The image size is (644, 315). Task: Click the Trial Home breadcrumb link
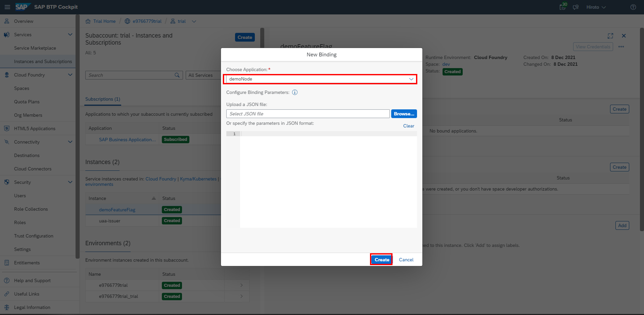tap(104, 21)
